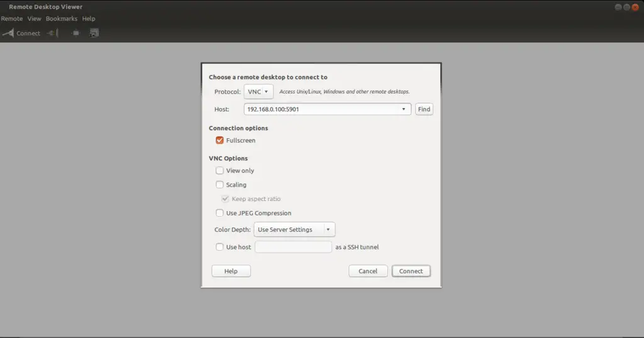Close the Remote Desktop Viewer window
The height and width of the screenshot is (338, 644).
click(x=635, y=7)
